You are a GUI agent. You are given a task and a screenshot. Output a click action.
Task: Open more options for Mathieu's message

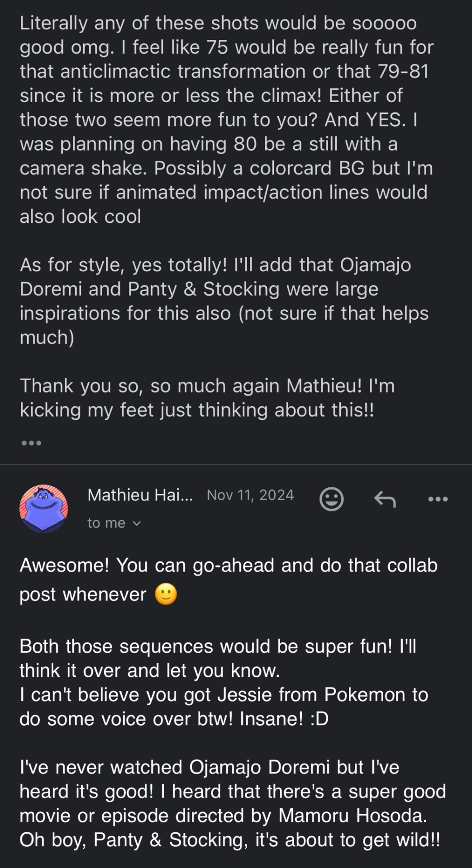[438, 499]
